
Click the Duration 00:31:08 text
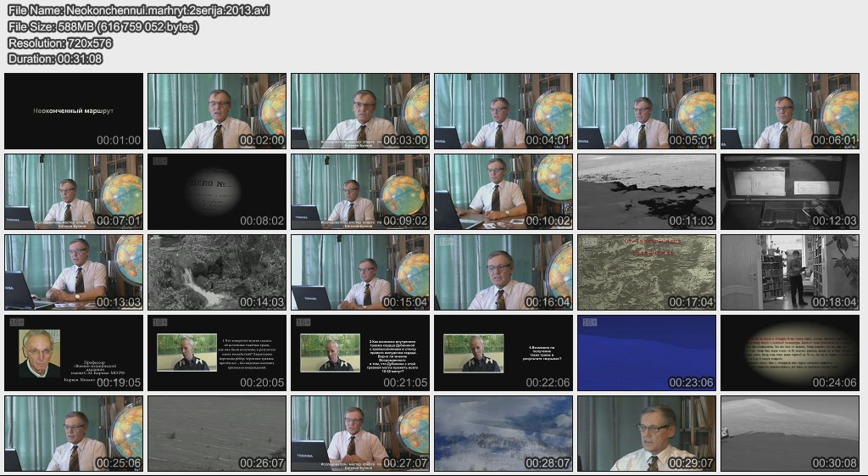coord(55,59)
